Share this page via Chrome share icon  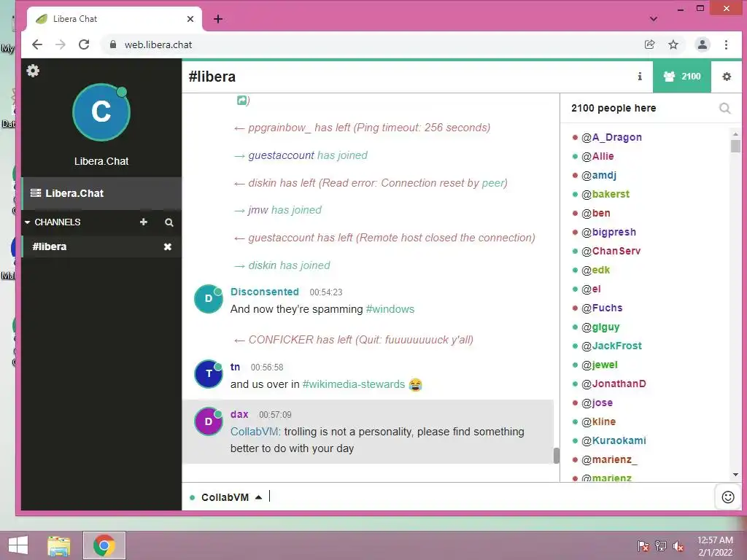pos(649,44)
